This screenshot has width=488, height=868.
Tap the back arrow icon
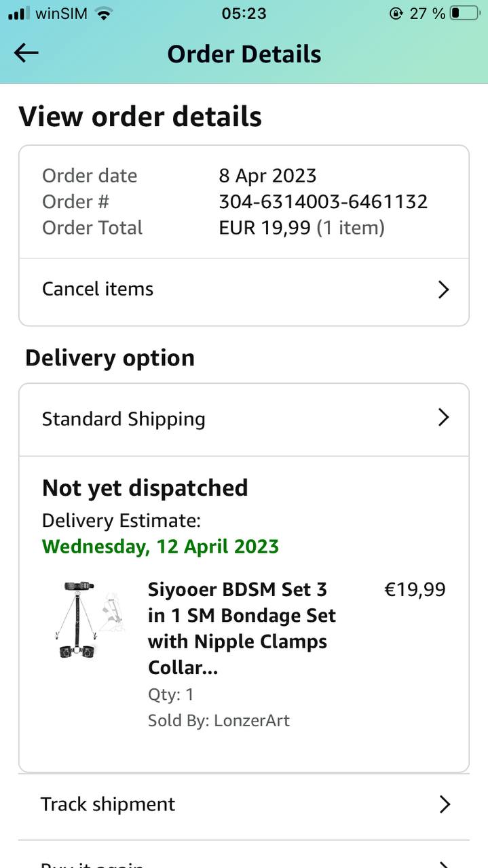tap(26, 53)
